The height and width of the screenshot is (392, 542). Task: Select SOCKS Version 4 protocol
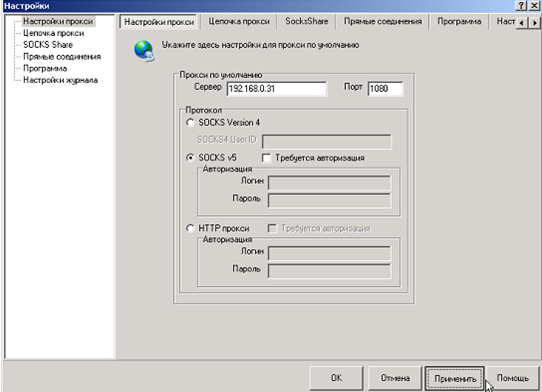190,123
